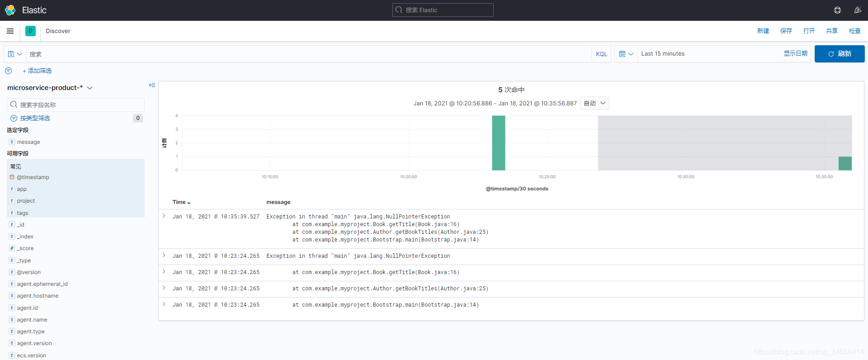Click the small histogram bar near 10:35
The width and height of the screenshot is (868, 360).
coord(845,163)
